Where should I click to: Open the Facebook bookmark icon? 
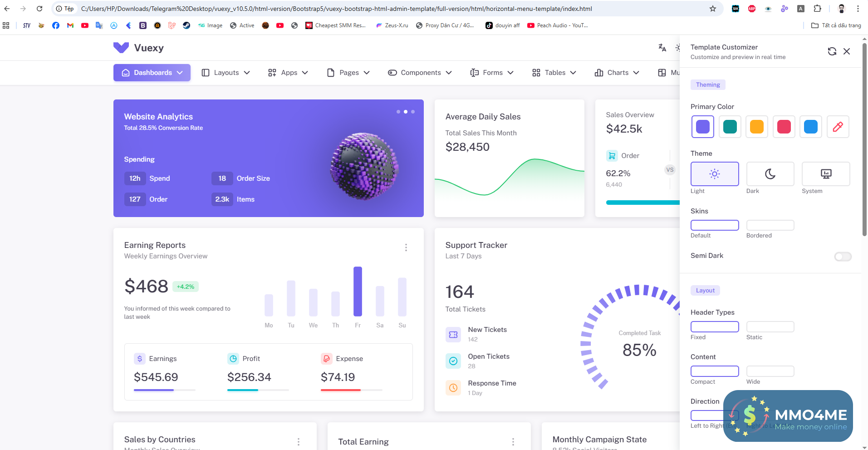point(56,25)
